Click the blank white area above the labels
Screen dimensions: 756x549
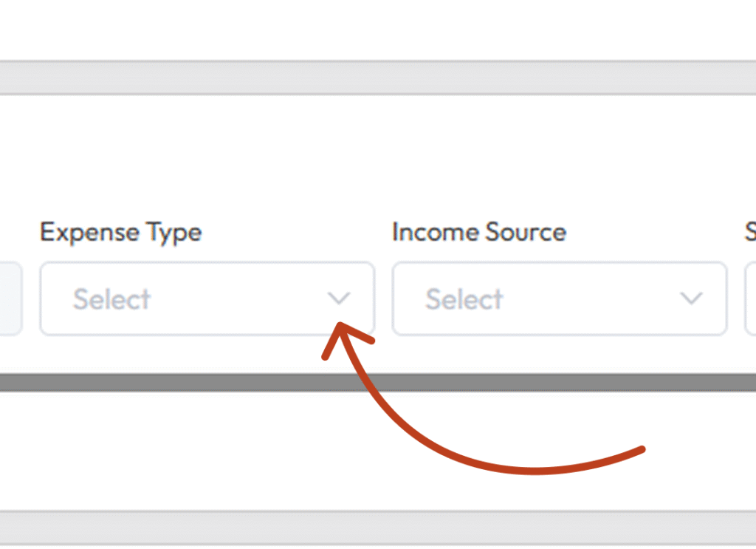(x=378, y=154)
